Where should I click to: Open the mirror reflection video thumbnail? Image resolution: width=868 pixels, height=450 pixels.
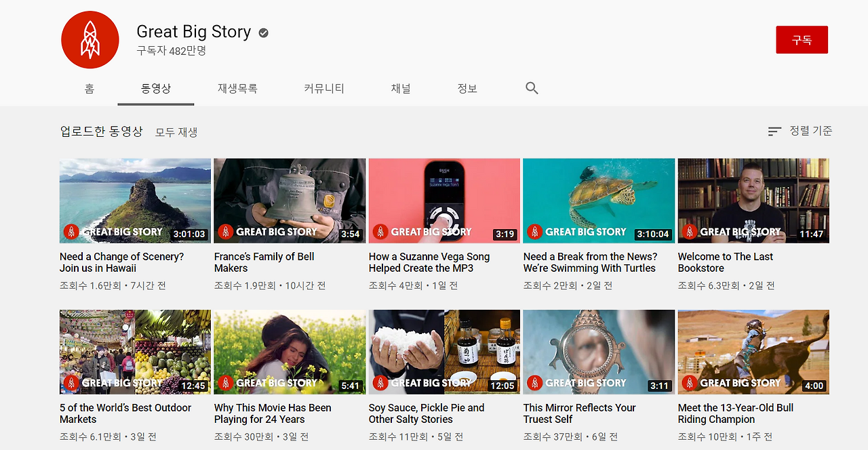pos(599,352)
